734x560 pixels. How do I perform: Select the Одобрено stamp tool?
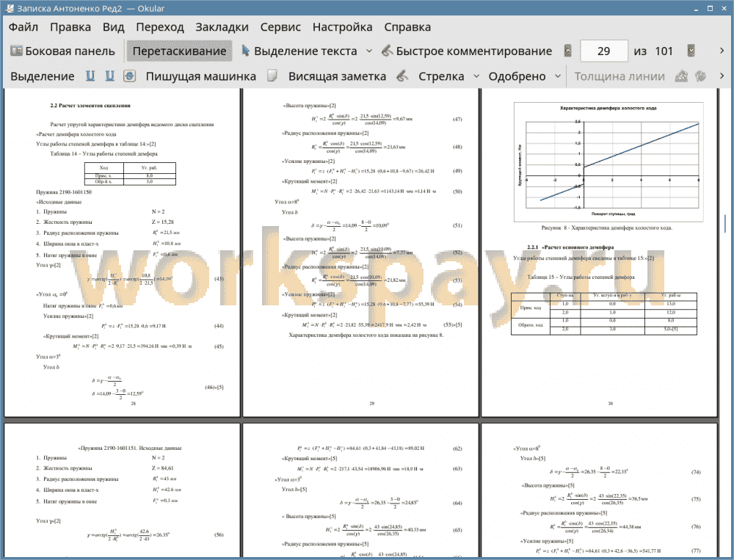pyautogui.click(x=517, y=76)
